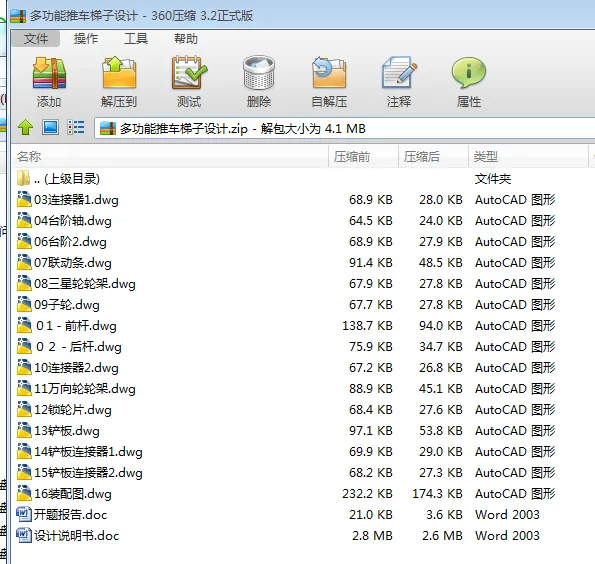
Task: Click the file icon of 08三星轮轮架.dwg
Action: [x=24, y=283]
